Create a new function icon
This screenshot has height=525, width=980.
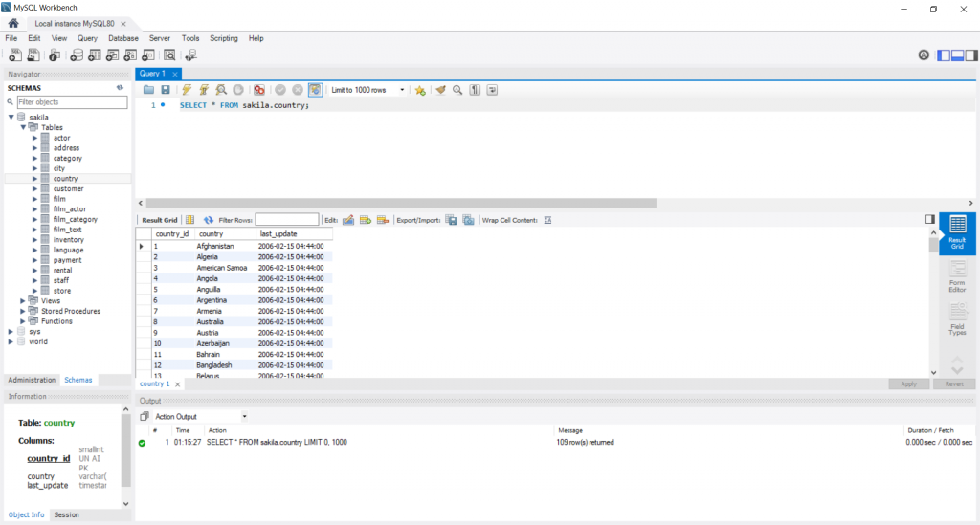[x=148, y=55]
